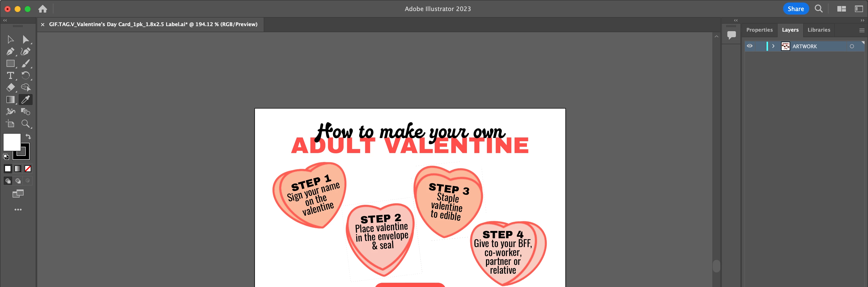Viewport: 868px width, 287px height.
Task: Select the Zoom tool
Action: pos(26,123)
